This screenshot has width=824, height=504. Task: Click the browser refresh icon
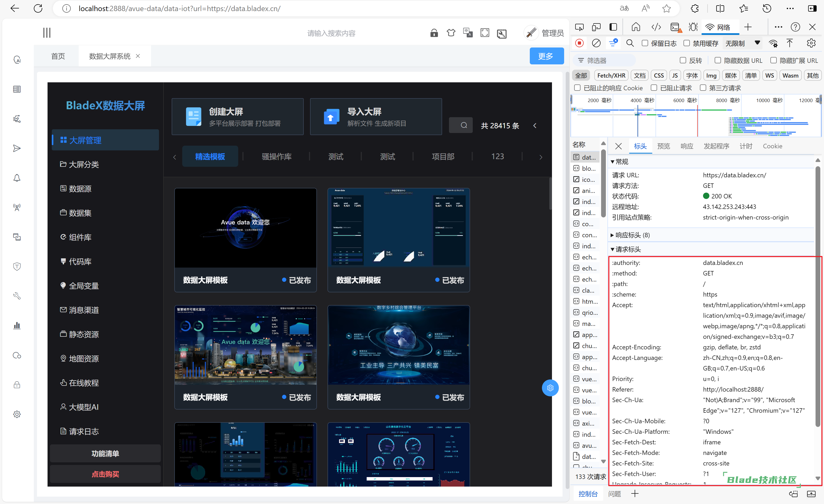pyautogui.click(x=38, y=8)
